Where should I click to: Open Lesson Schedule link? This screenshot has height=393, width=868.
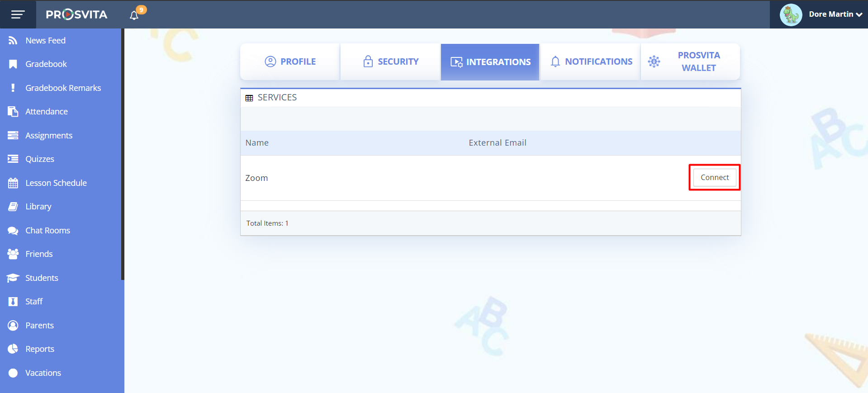click(56, 183)
